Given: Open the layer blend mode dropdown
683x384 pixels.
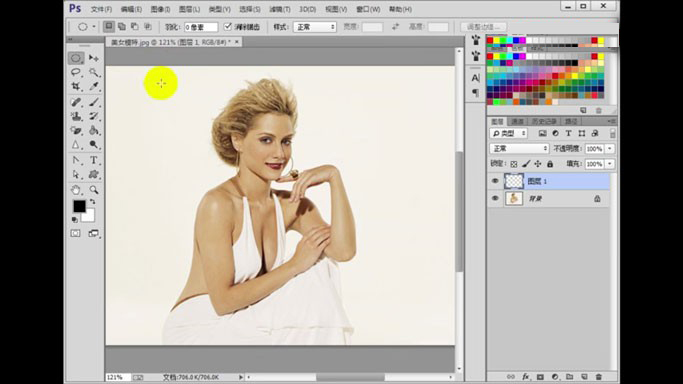Looking at the screenshot, I should [519, 149].
